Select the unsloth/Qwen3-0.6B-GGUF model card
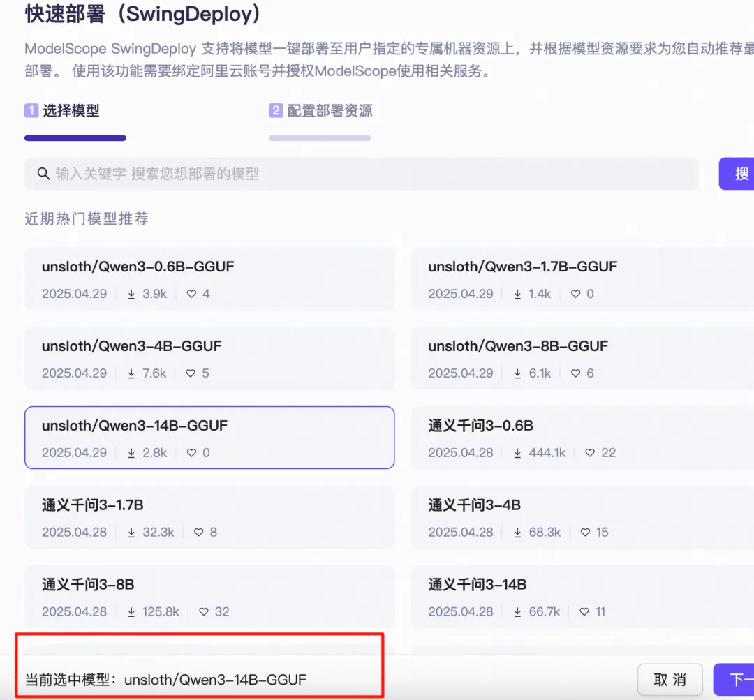This screenshot has height=700, width=754. 209,279
